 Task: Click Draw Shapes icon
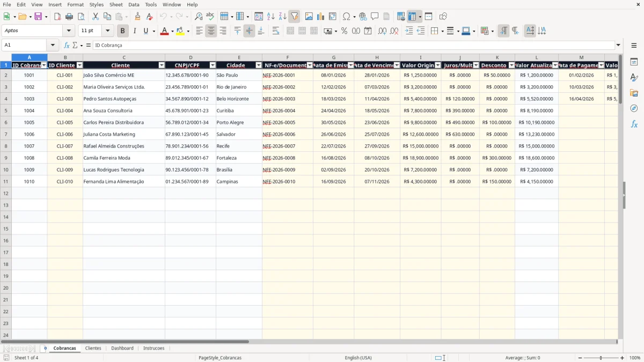(443, 17)
